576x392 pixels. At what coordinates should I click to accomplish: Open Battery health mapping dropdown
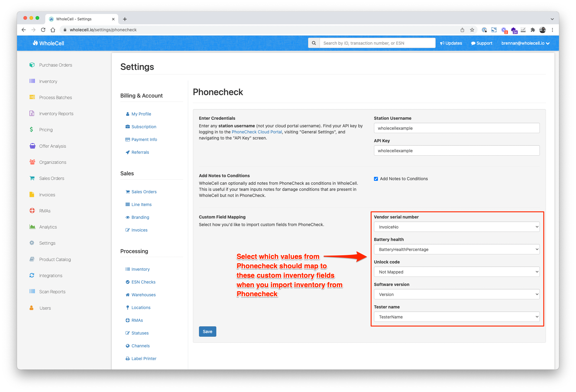coord(457,249)
